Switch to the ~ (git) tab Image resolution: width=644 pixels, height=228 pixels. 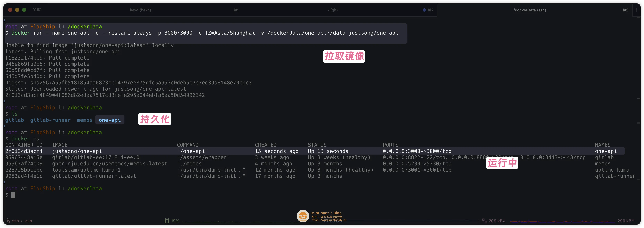click(x=332, y=10)
